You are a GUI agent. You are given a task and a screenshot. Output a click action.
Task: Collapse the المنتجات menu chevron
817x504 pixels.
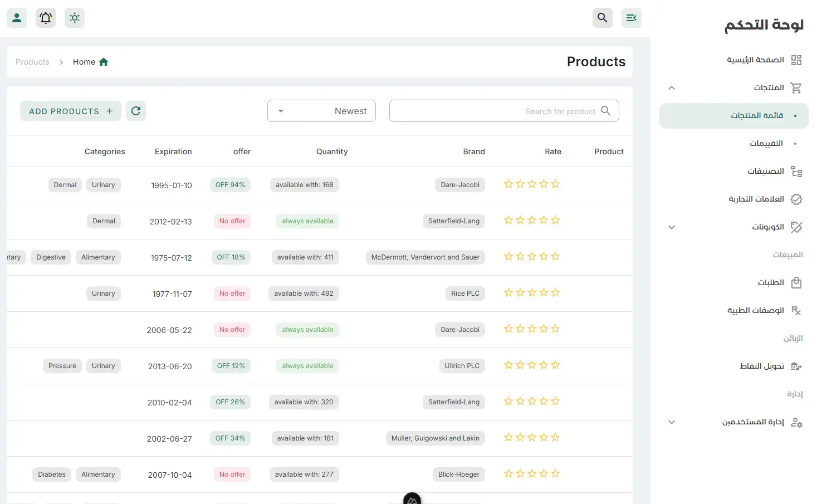[x=672, y=88]
